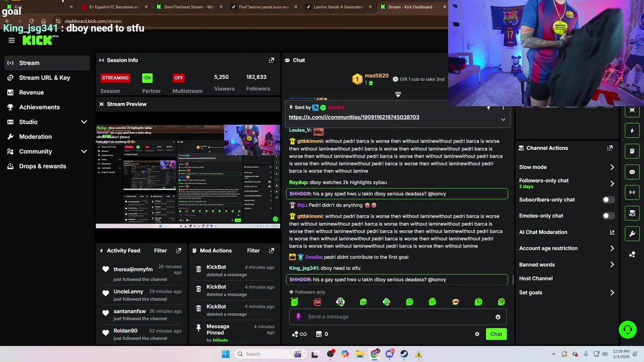The height and width of the screenshot is (362, 644).
Task: Open Account age restriction chevron
Action: click(612, 248)
